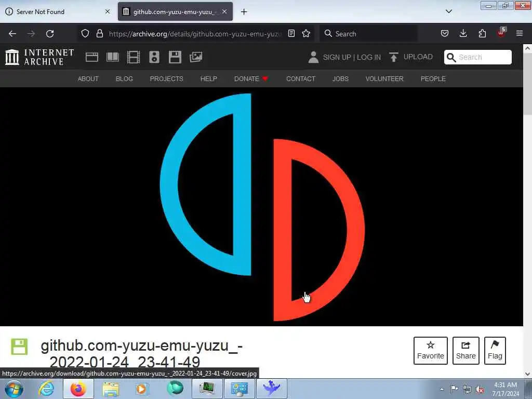The width and height of the screenshot is (532, 399).
Task: Open Windows Explorer folder in taskbar
Action: tap(111, 389)
